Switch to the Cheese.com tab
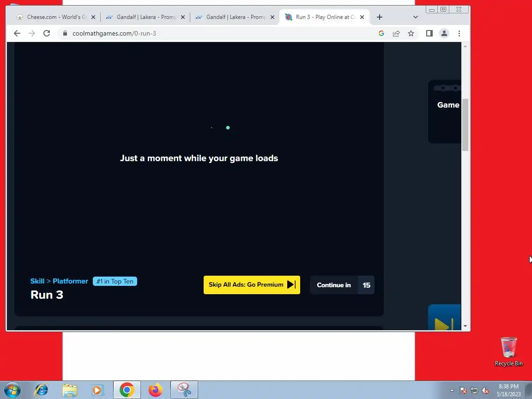532x399 pixels. pos(56,17)
